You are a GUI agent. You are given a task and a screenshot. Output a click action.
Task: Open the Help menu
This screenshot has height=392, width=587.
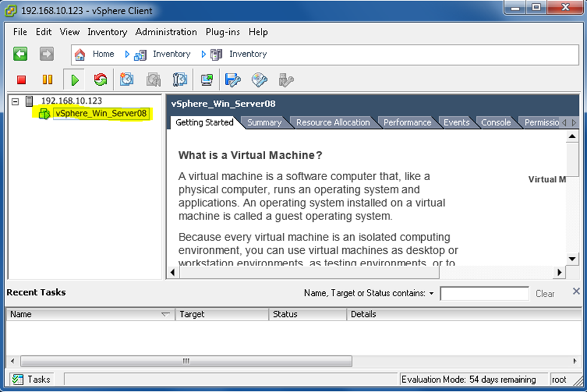[x=258, y=32]
